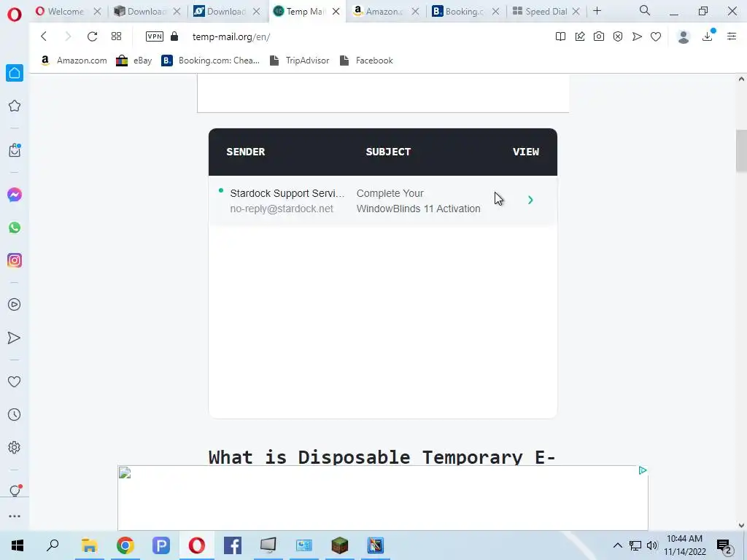Viewport: 747px width, 560px height.
Task: Open taskbar search magnifier
Action: (53, 545)
